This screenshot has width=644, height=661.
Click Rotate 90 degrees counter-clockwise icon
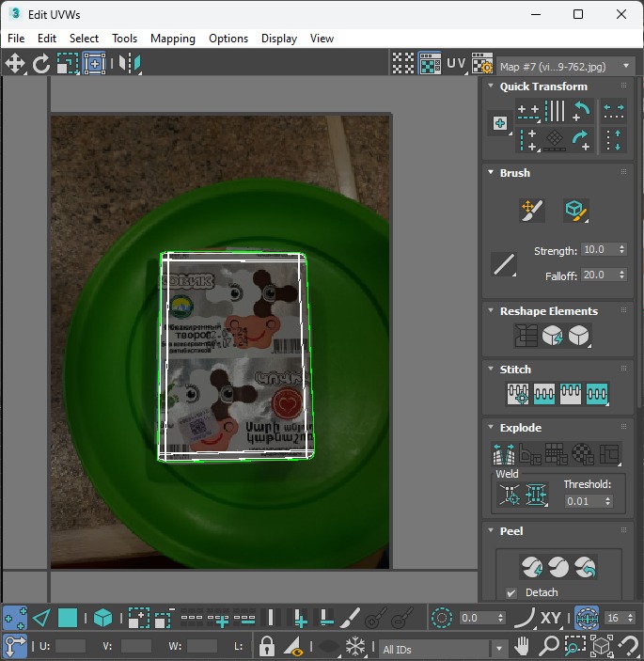coord(581,112)
